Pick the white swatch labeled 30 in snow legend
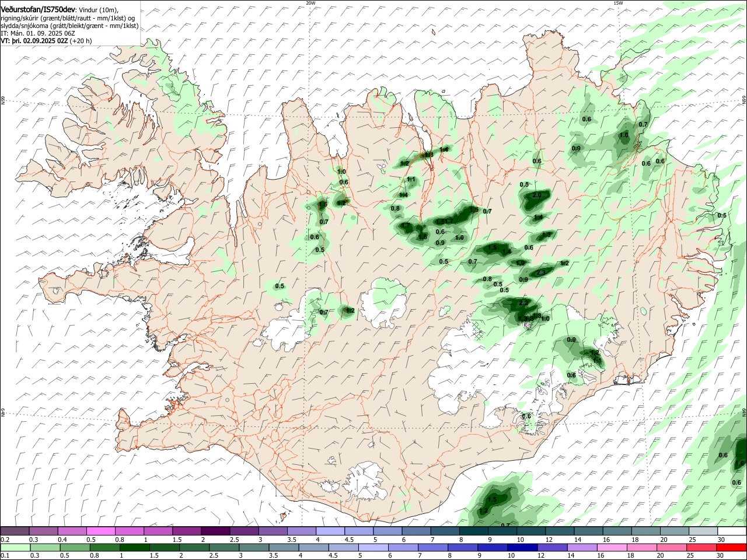Image resolution: width=747 pixels, height=560 pixels. (x=732, y=531)
